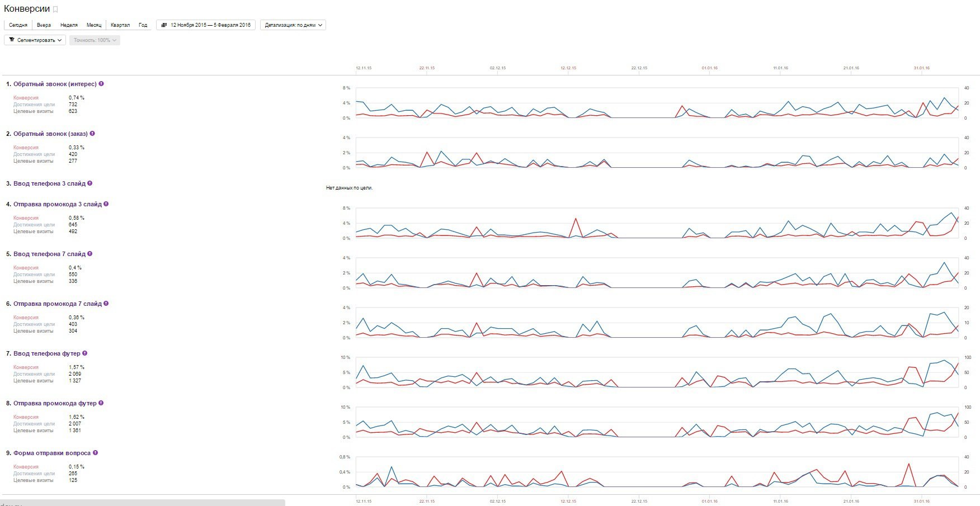Open help icon for Ввод телефона 7 слайд

89,254
